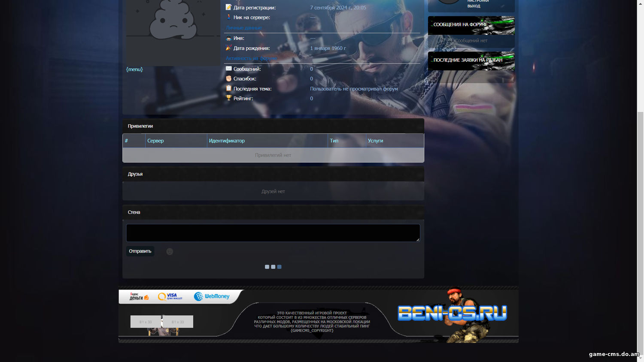
Task: Click the Идентификатор column header
Action: pyautogui.click(x=267, y=141)
